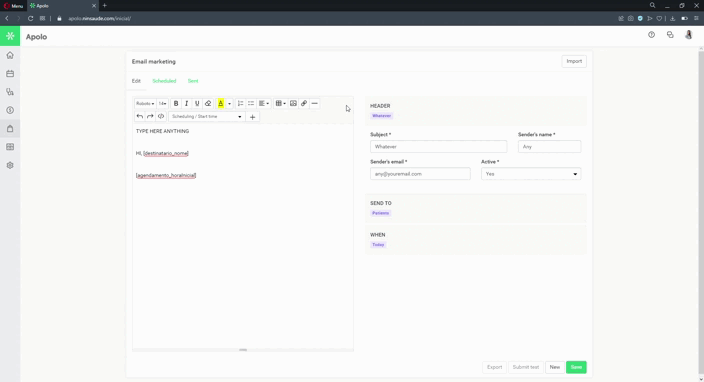Switch to the Sent tab

coord(193,81)
